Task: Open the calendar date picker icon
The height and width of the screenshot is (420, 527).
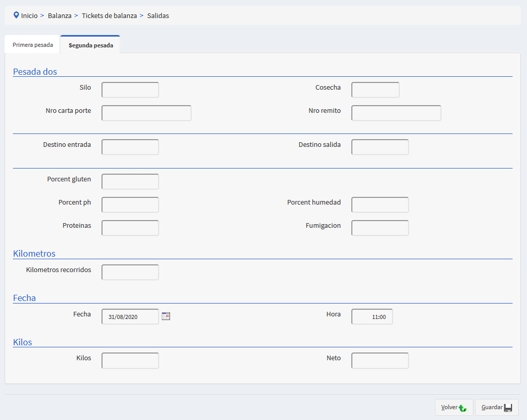Action: click(x=166, y=316)
